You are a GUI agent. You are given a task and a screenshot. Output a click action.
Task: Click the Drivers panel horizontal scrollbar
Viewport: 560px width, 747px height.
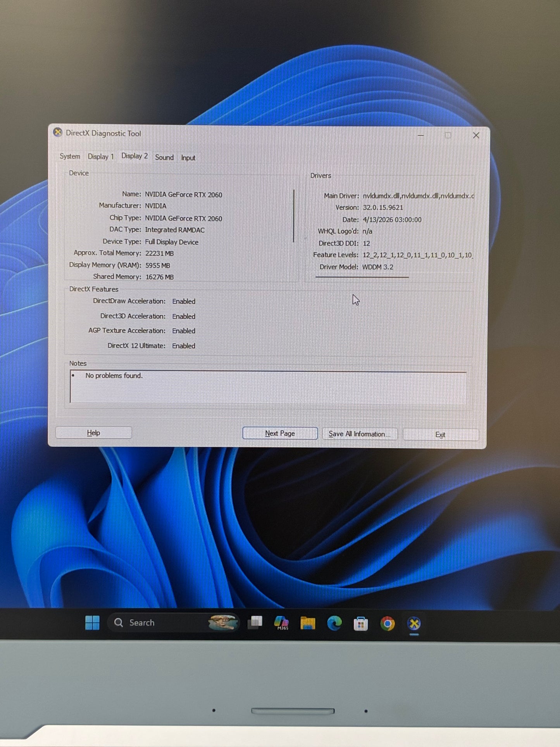[362, 277]
